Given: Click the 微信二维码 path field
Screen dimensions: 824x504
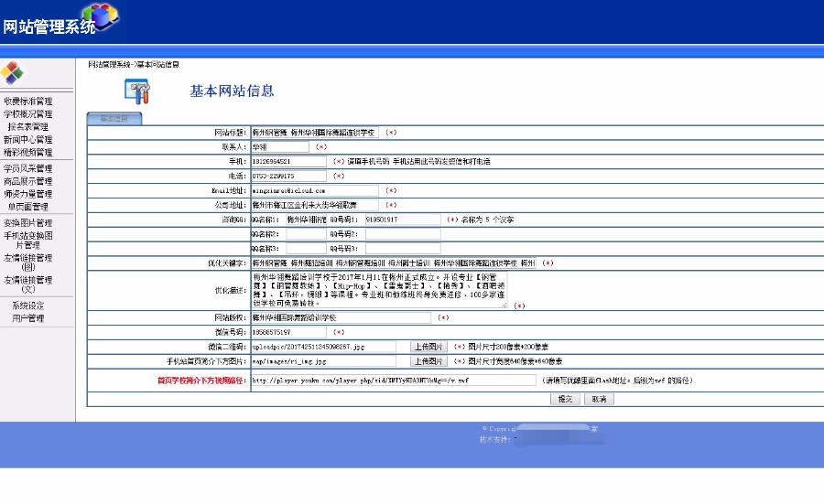Looking at the screenshot, I should [x=324, y=347].
